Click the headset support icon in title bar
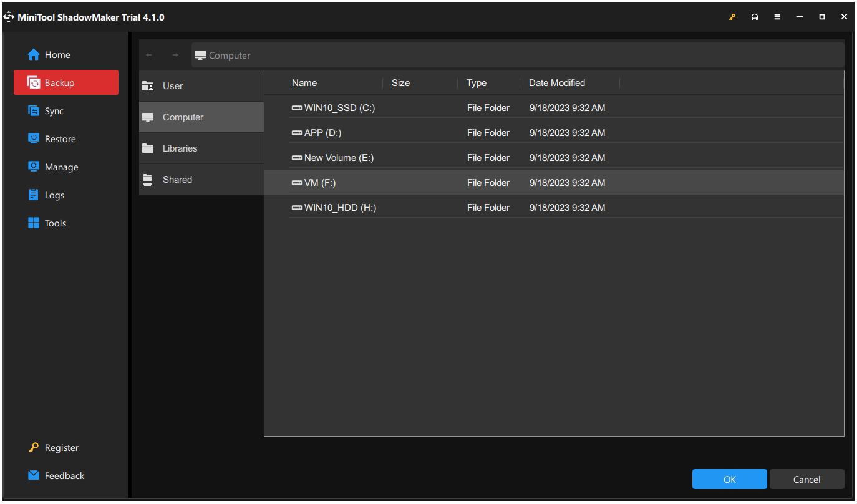 pyautogui.click(x=755, y=17)
